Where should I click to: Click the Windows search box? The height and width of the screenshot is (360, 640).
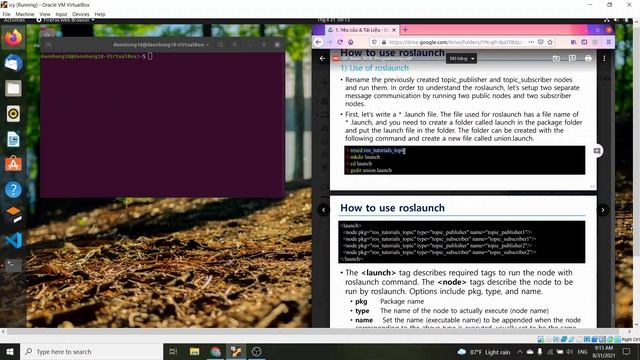[91, 351]
